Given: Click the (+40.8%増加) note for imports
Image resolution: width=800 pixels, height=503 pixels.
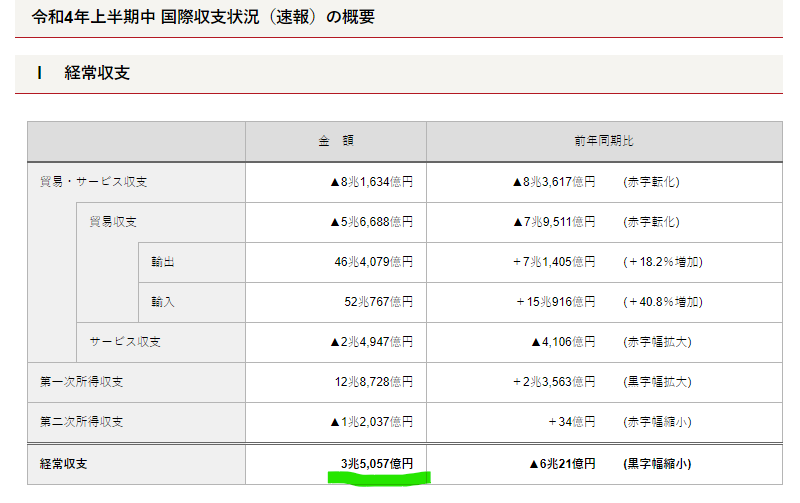Looking at the screenshot, I should (x=662, y=302).
